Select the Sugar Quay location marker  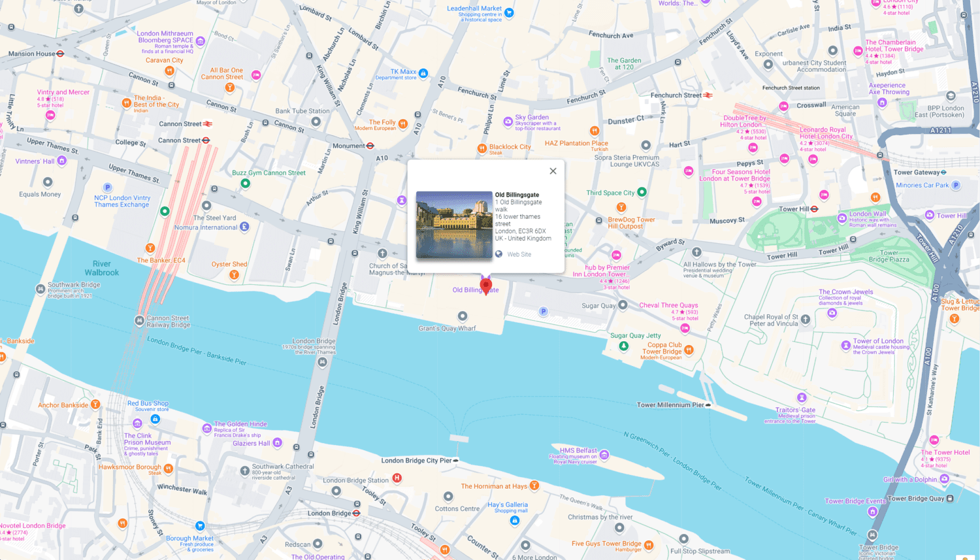pyautogui.click(x=623, y=305)
